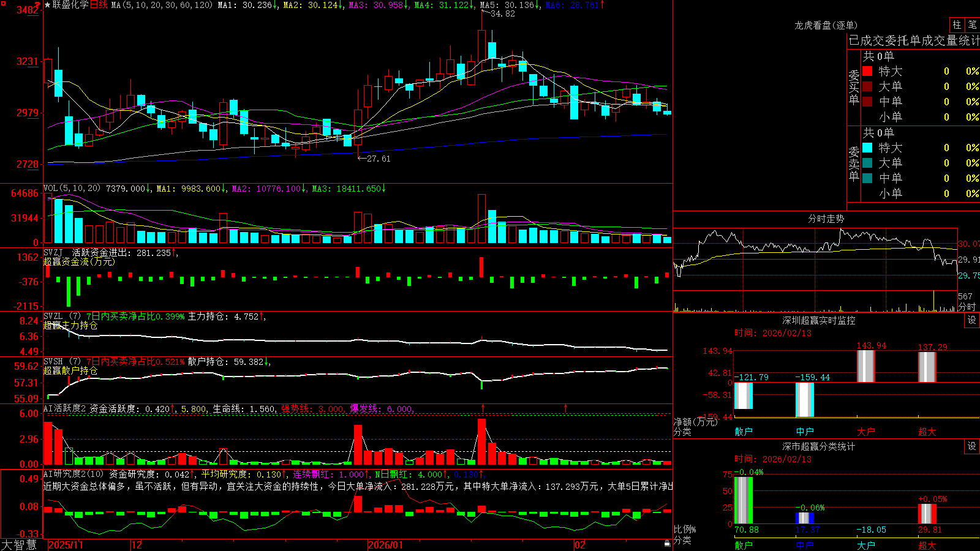Click the 深市超赢分类统计 panel title

point(819,446)
